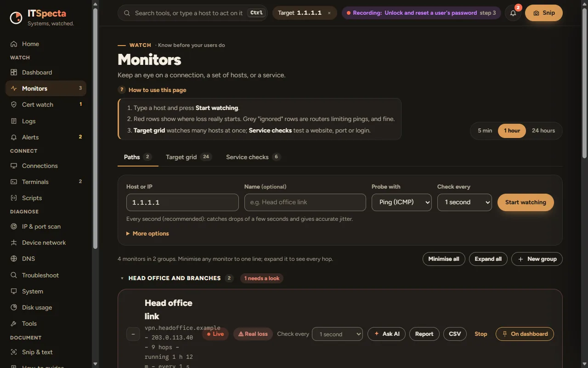Open Snip & text in the sidebar

(x=46, y=352)
